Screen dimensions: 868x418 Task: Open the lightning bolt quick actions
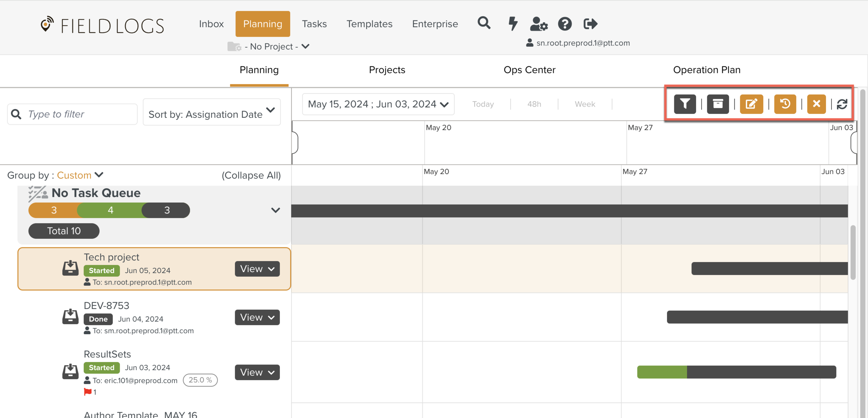[x=512, y=24]
